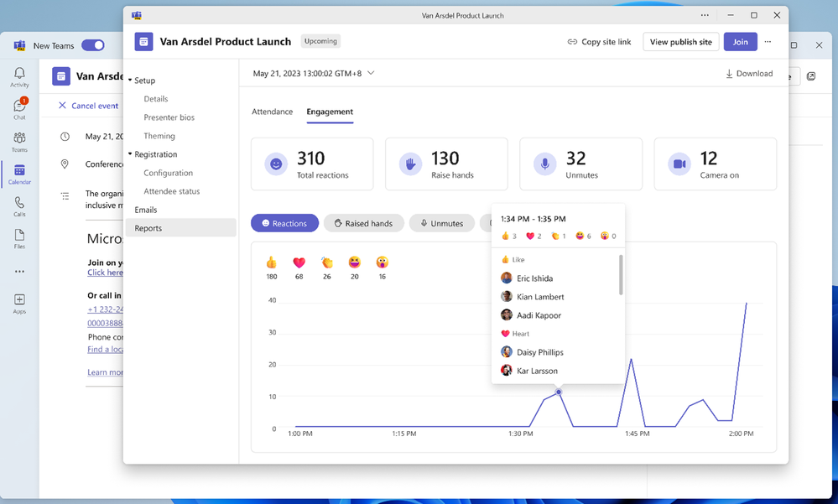
Task: Click View publish site button
Action: 681,42
